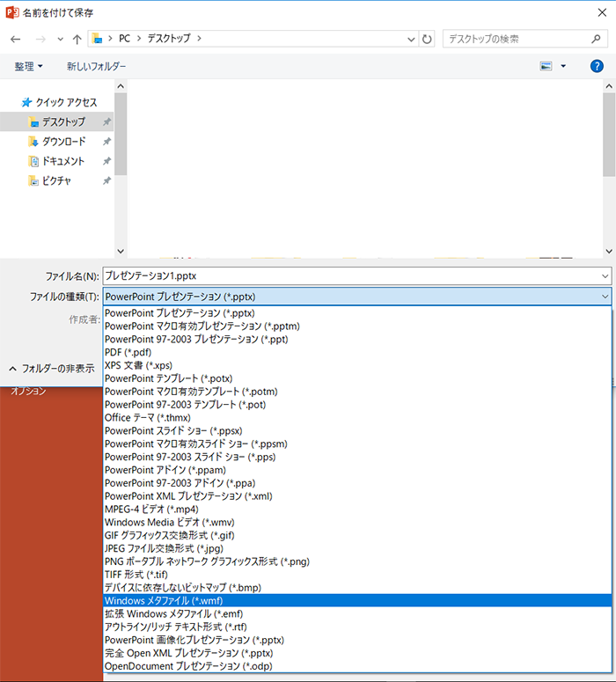Screen dimensions: 616x682
Task: Open the file name dropdown arrow
Action: (x=605, y=276)
